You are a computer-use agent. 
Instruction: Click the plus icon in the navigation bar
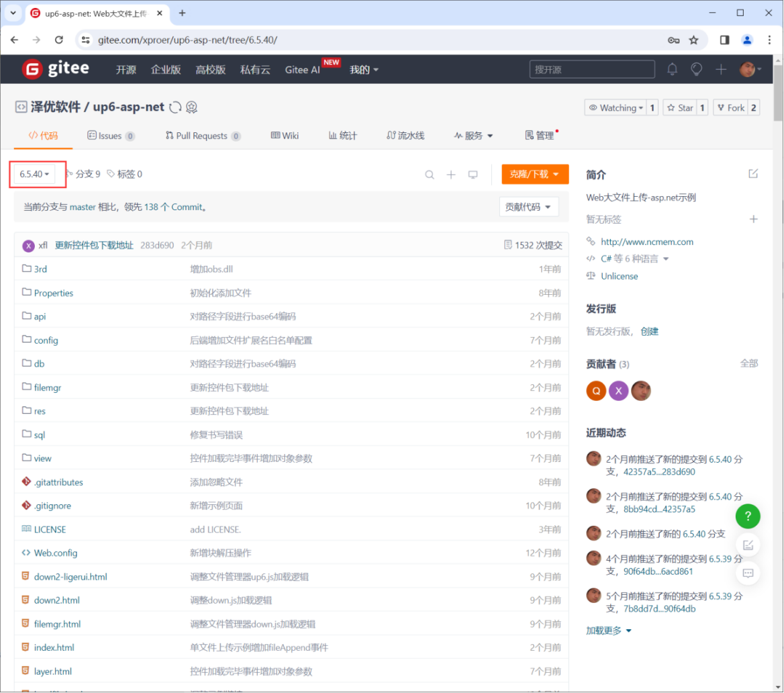point(720,68)
